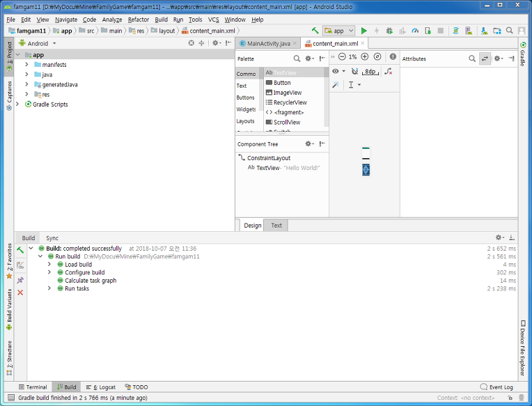This screenshot has width=532, height=406.
Task: Open the Gradle side panel
Action: tap(523, 54)
